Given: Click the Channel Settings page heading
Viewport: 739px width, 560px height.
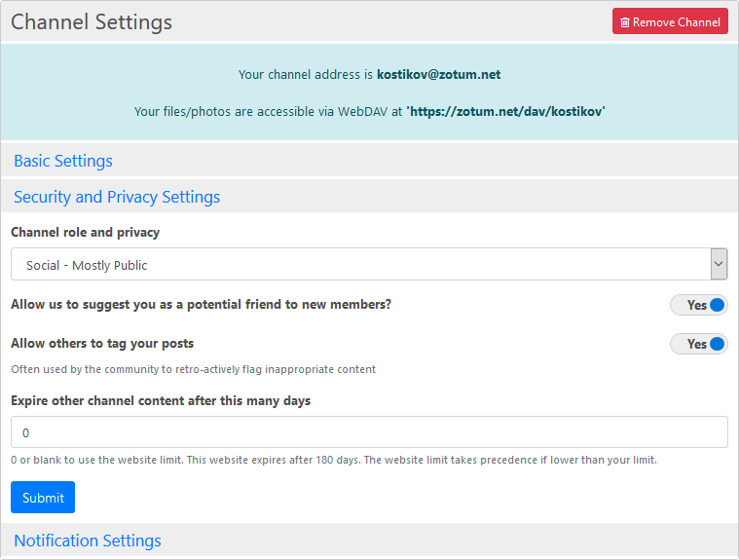Looking at the screenshot, I should (92, 22).
